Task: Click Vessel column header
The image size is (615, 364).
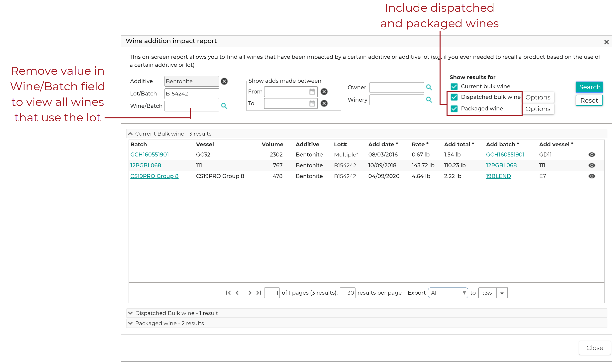Action: click(205, 145)
